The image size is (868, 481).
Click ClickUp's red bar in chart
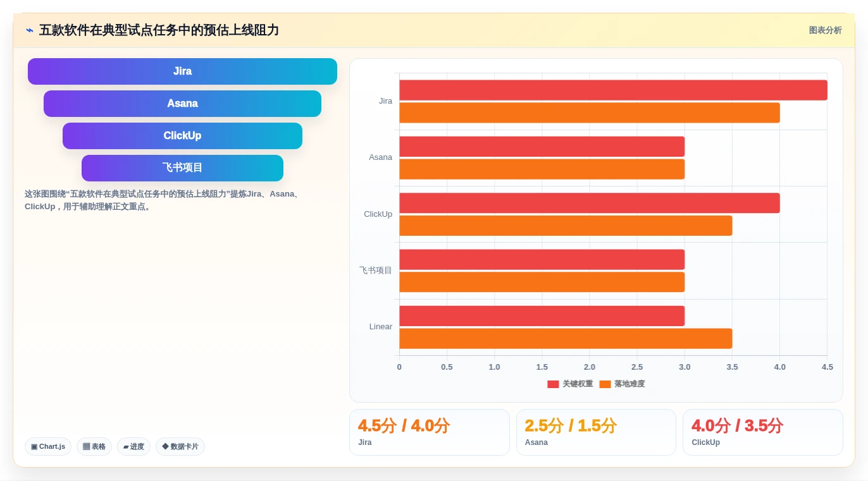[590, 203]
